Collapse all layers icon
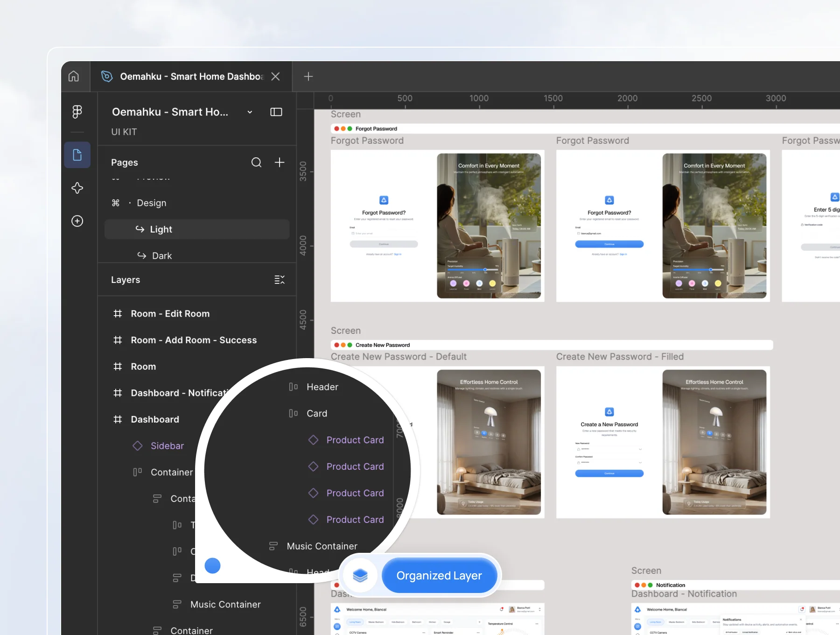 tap(280, 280)
